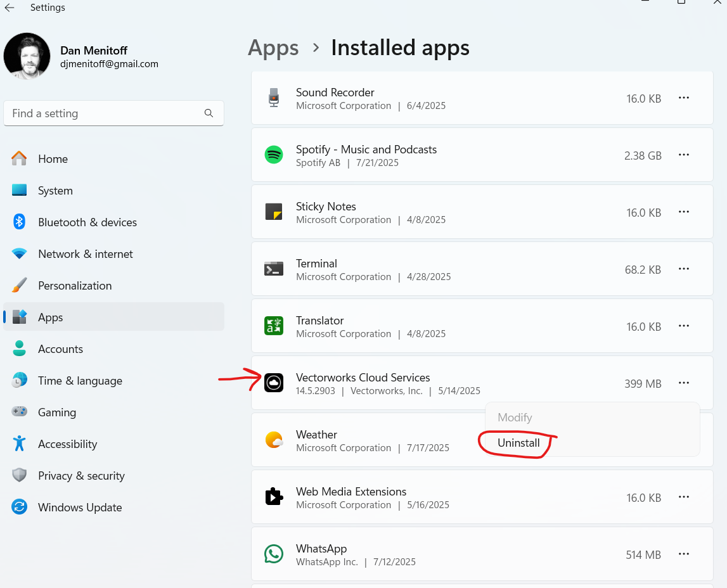The height and width of the screenshot is (588, 727).
Task: Click the WhatsApp app icon
Action: tap(274, 554)
